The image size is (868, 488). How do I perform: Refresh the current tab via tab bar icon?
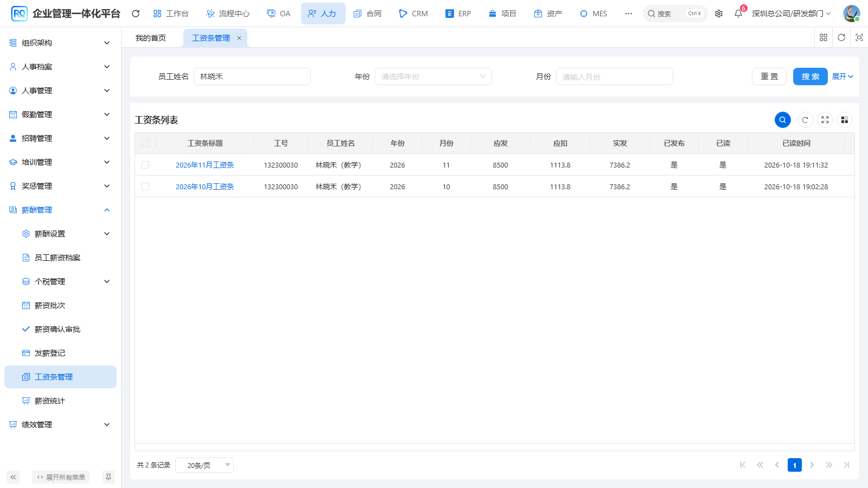841,37
